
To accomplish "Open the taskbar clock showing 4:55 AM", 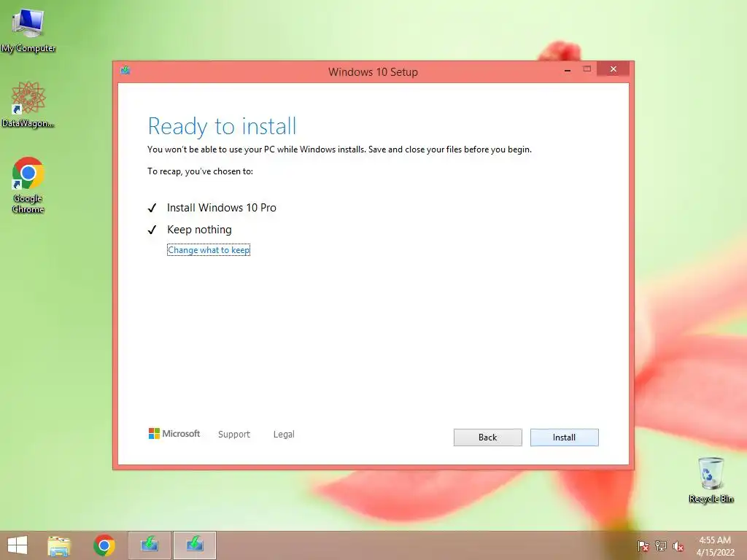I will click(715, 546).
